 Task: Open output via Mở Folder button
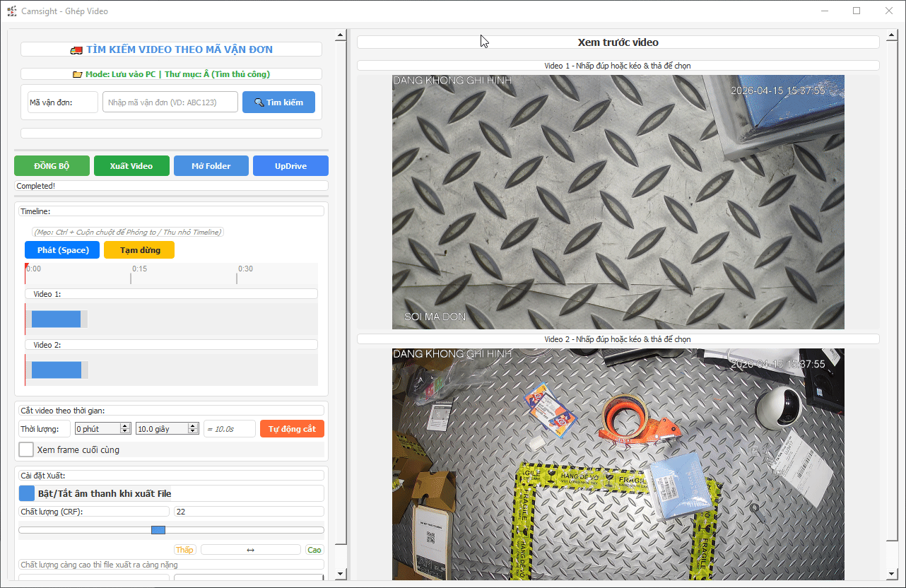click(211, 166)
